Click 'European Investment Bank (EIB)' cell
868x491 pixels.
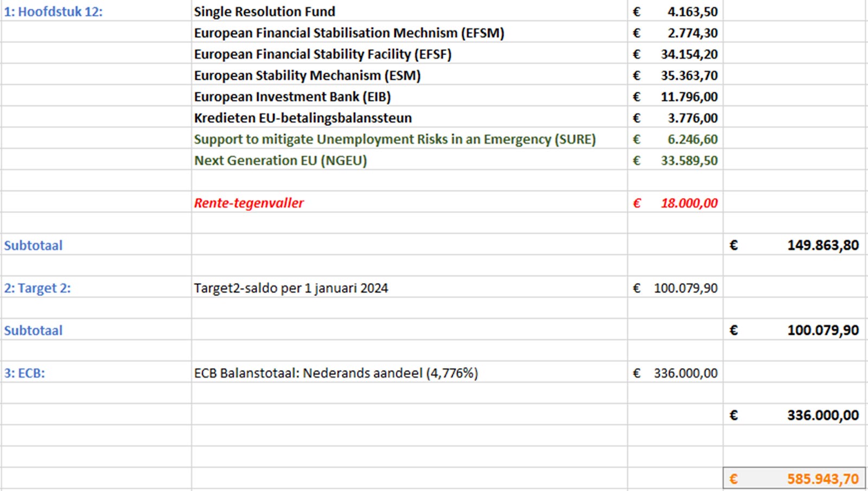coord(410,96)
